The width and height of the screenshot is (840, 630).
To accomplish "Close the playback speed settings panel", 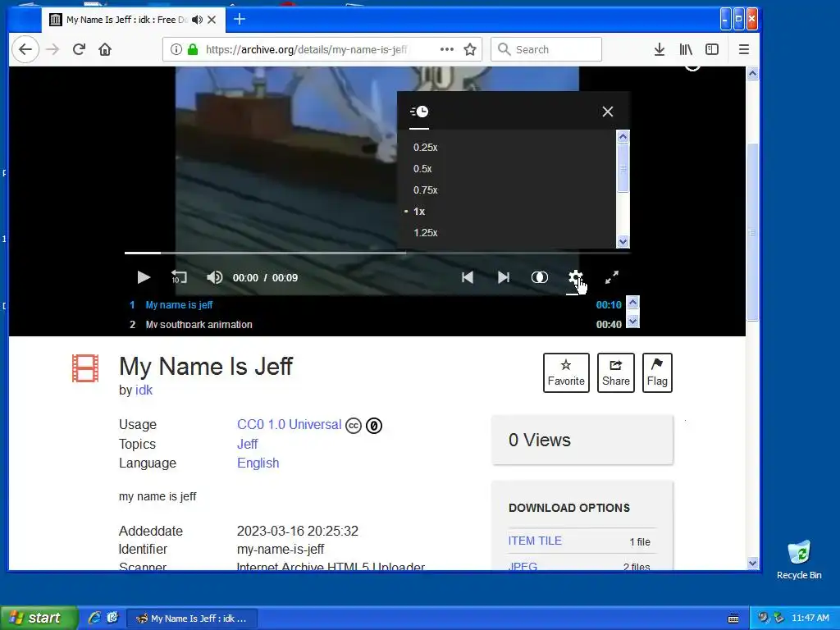I will (608, 112).
